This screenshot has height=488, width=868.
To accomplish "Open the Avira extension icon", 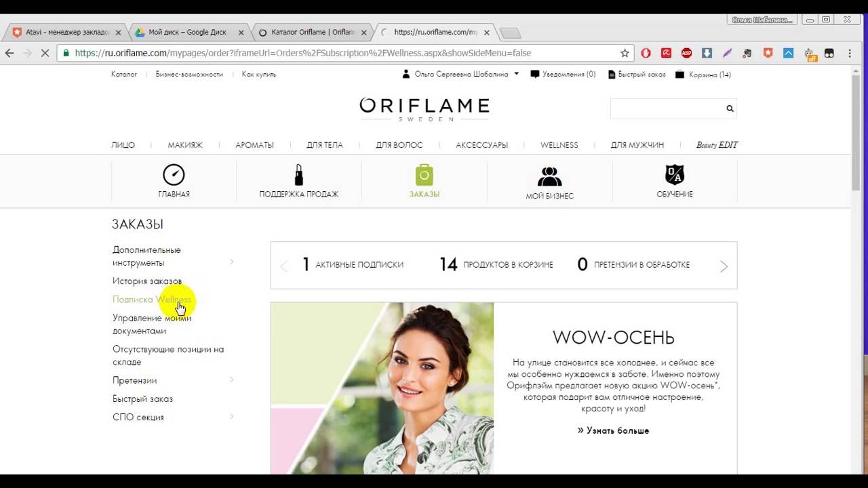I will click(x=667, y=53).
